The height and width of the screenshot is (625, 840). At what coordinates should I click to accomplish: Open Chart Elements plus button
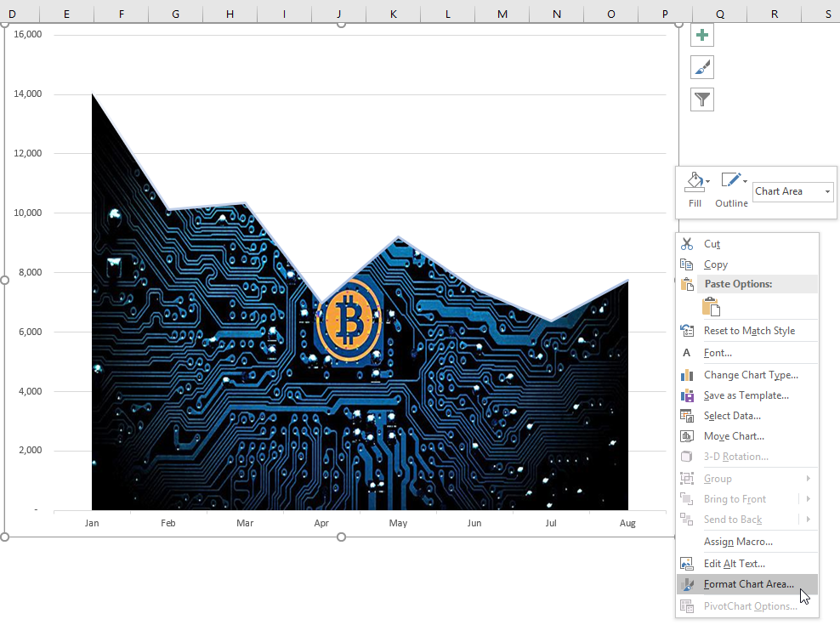coord(701,36)
